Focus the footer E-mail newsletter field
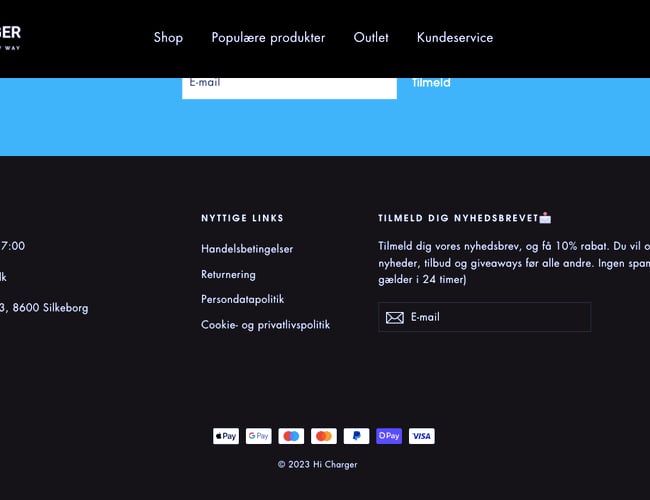This screenshot has height=500, width=650. pyautogui.click(x=485, y=317)
